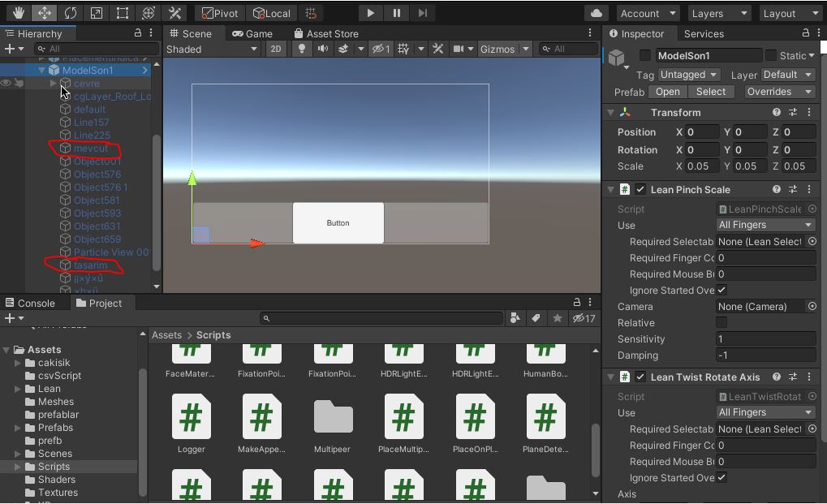Select the Scale tool in the toolbar
The image size is (827, 504).
96,12
